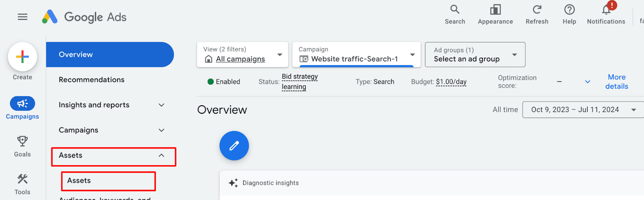
Task: Expand the campaign details chevron
Action: tap(588, 82)
